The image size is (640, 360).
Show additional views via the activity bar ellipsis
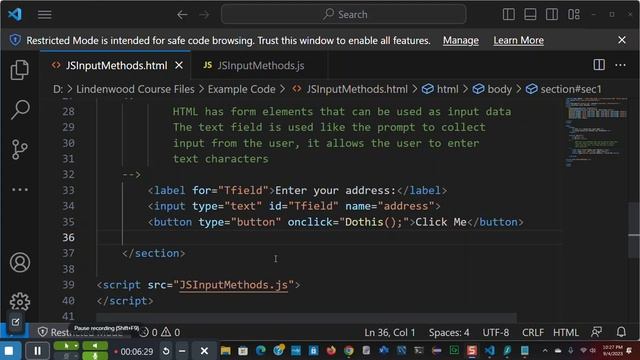coord(20,189)
